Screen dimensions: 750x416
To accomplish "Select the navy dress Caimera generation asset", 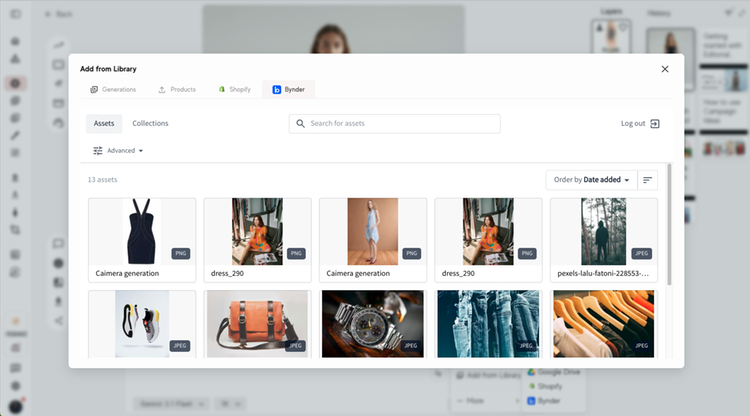I will (x=142, y=240).
